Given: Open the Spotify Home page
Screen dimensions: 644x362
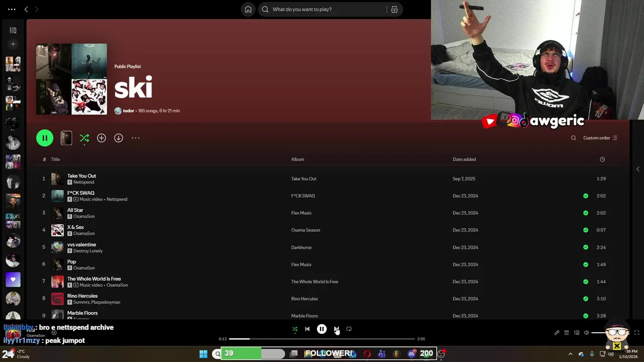Looking at the screenshot, I should pyautogui.click(x=248, y=9).
